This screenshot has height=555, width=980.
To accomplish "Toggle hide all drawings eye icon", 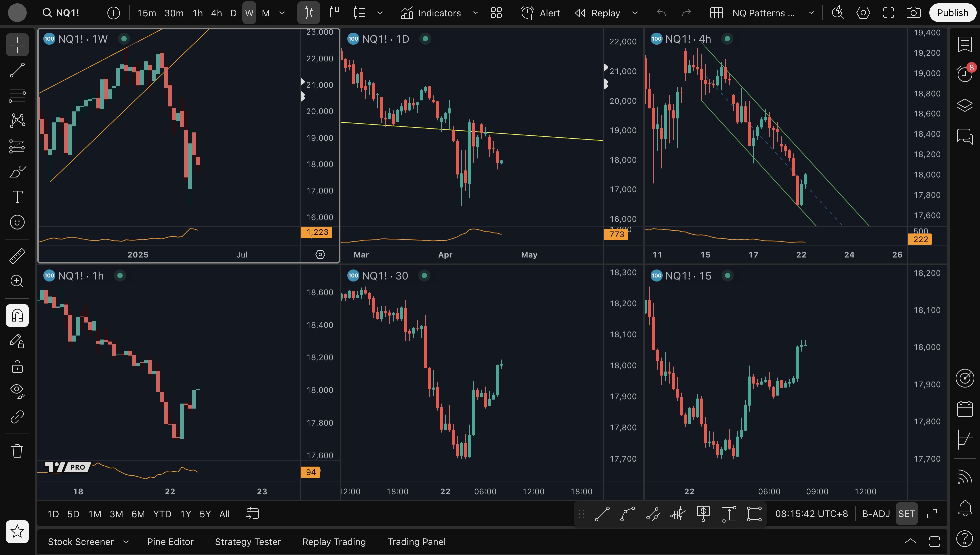I will tap(17, 391).
